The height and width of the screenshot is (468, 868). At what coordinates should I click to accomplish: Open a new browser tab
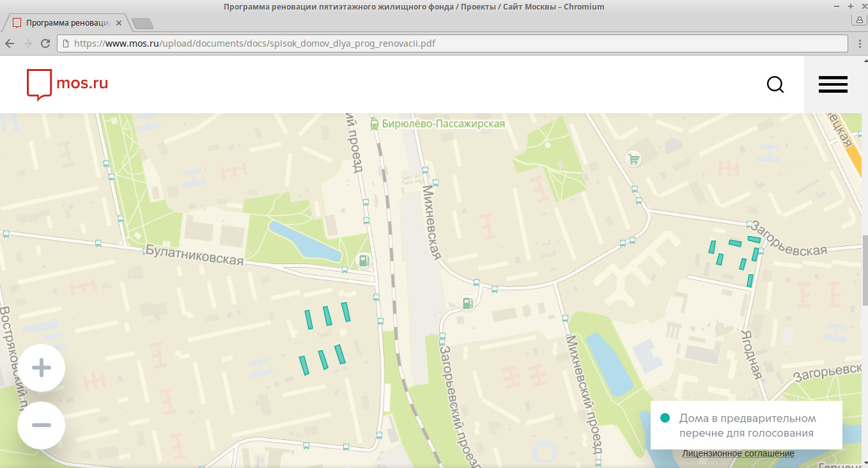142,24
